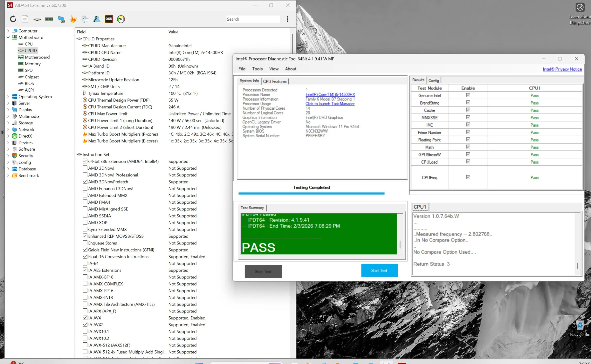Click the flame stability test icon
This screenshot has height=364, width=591.
click(73, 19)
